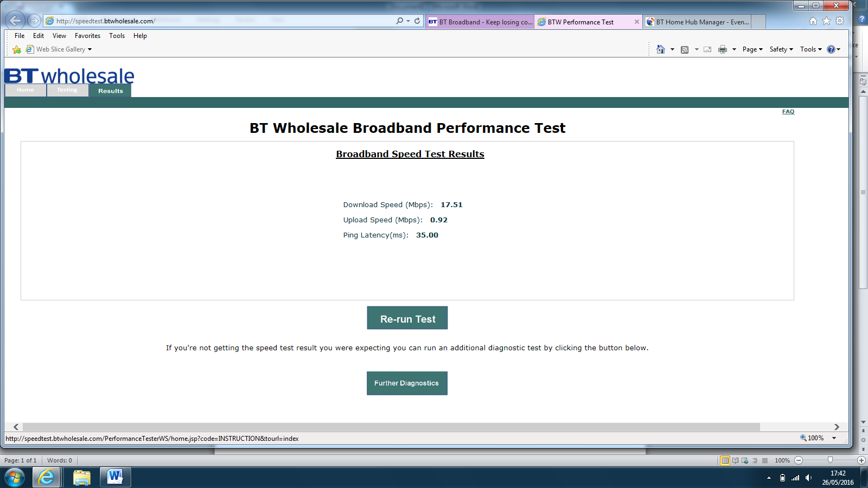
Task: Switch to Full Screen Reading view
Action: point(735,460)
